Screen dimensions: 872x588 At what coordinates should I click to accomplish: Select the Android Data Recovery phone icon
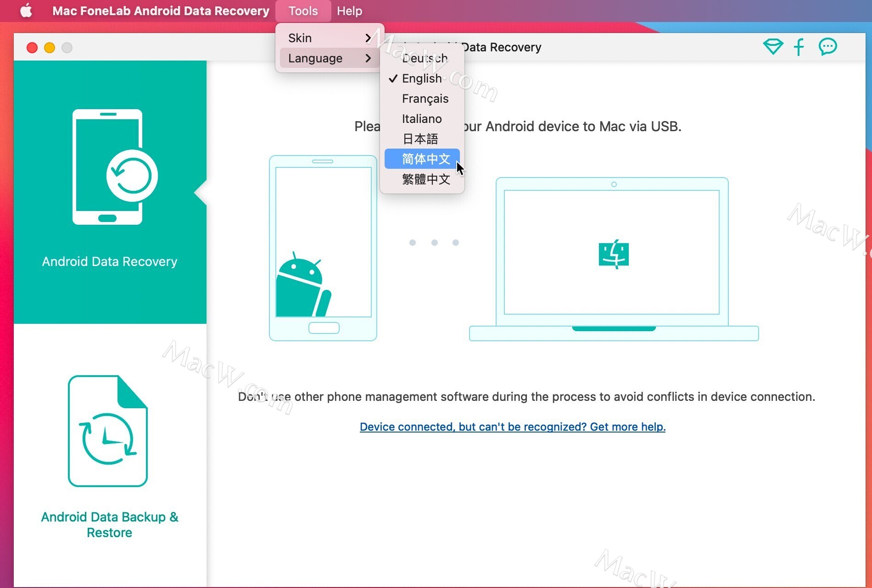click(115, 167)
